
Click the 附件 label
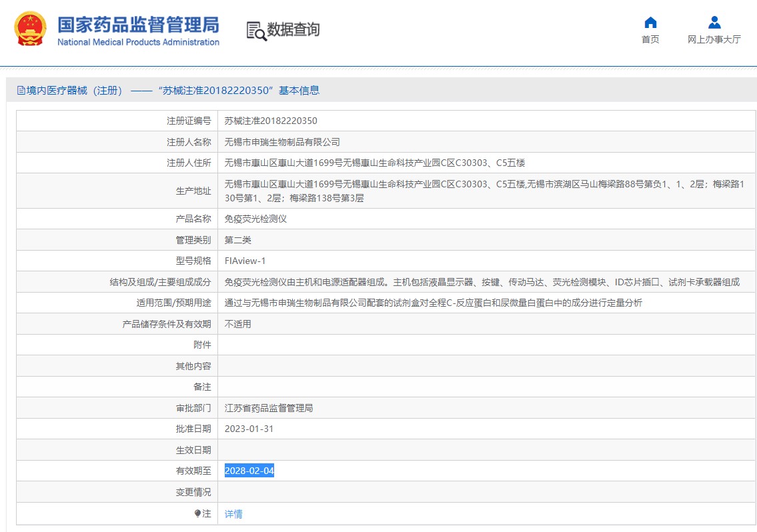[202, 345]
